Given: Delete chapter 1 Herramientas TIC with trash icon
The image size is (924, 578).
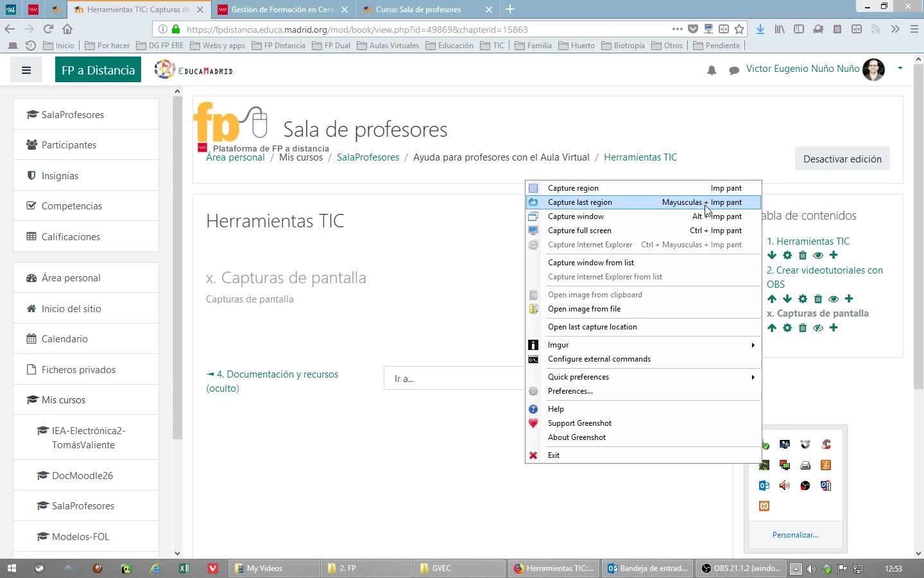Looking at the screenshot, I should coord(803,255).
